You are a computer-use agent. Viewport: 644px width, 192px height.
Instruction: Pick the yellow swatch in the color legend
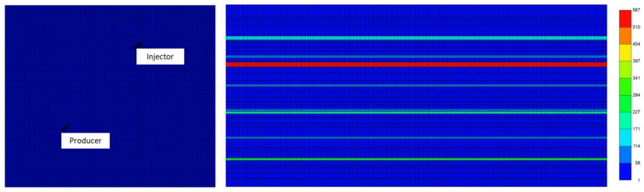point(625,53)
